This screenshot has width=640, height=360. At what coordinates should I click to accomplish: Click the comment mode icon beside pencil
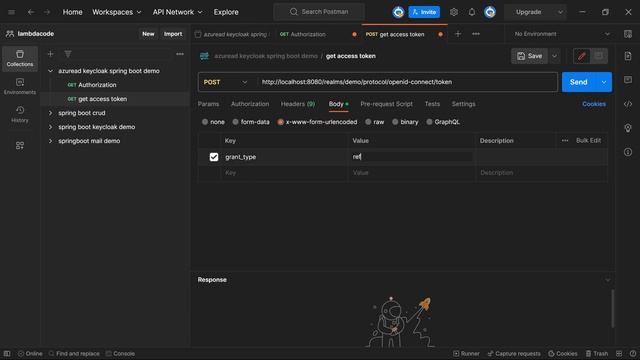599,56
